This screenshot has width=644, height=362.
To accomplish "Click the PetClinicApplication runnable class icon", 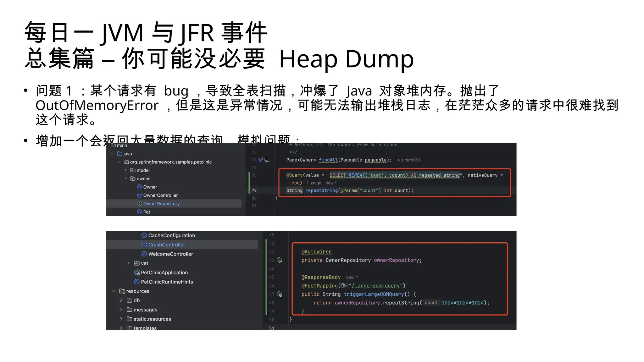I will [137, 272].
